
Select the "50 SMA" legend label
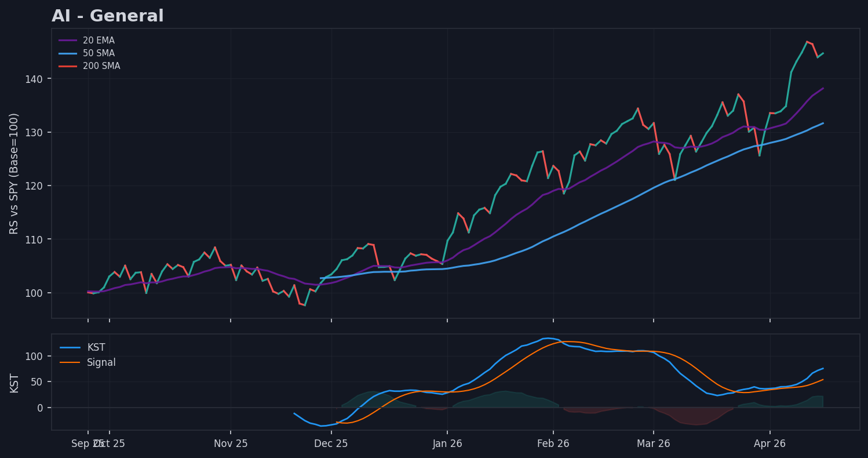[99, 53]
